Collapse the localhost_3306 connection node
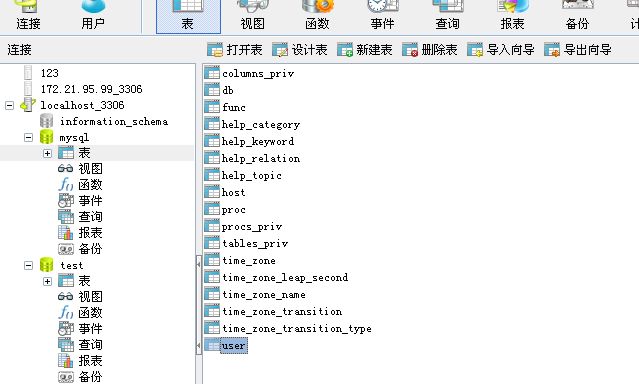Image resolution: width=639 pixels, height=384 pixels. click(9, 106)
